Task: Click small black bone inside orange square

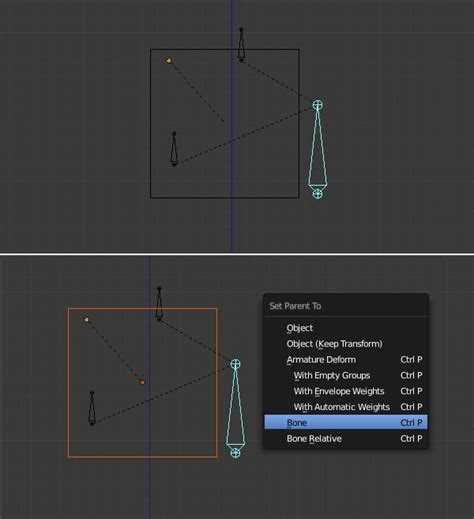Action: pyautogui.click(x=92, y=408)
